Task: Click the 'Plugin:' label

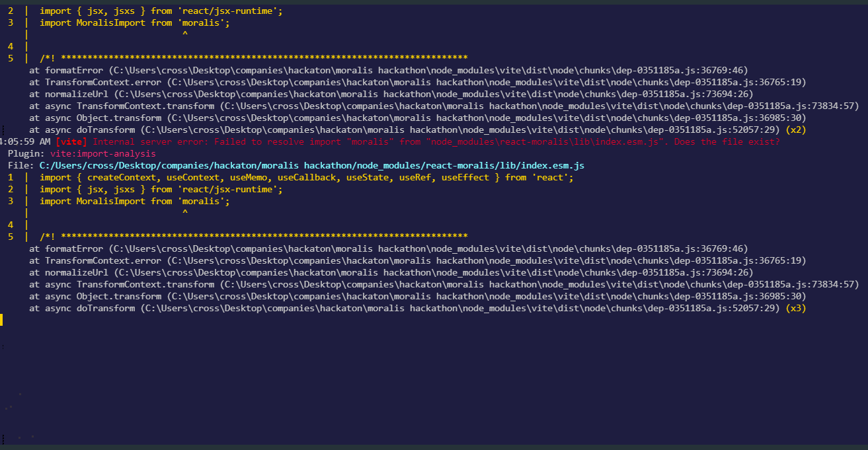Action: click(x=26, y=153)
